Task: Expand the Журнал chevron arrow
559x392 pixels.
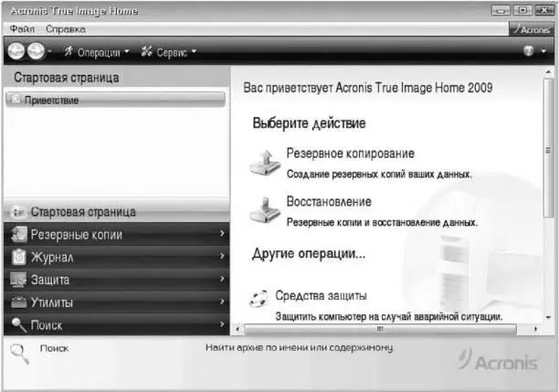Action: coord(222,256)
